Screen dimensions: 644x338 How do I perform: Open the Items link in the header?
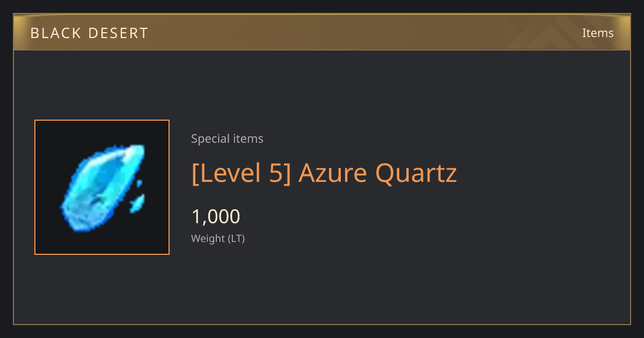tap(598, 33)
